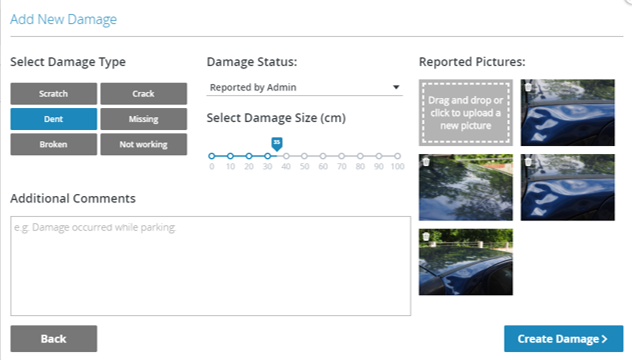Click the 35 slider handle marker

[276, 144]
